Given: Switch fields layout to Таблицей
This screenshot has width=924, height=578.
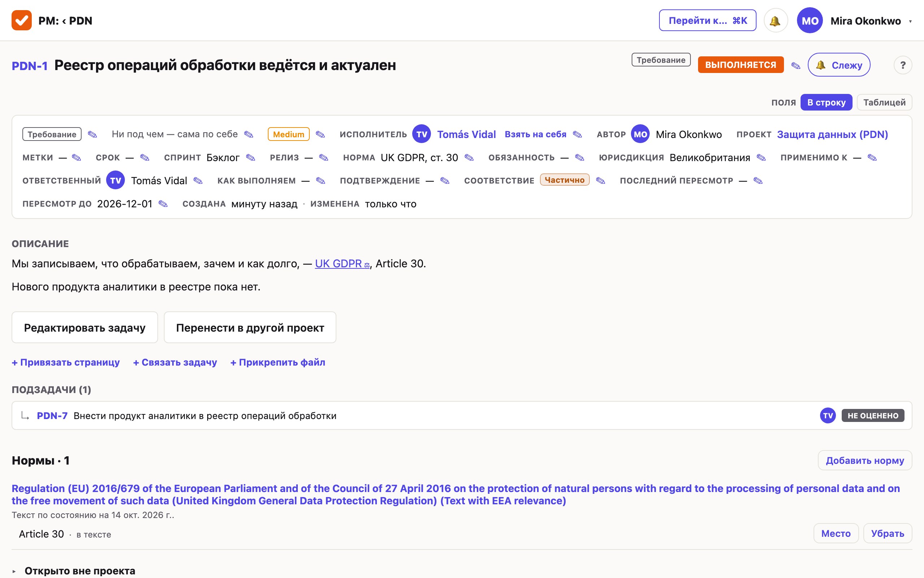Looking at the screenshot, I should 884,103.
